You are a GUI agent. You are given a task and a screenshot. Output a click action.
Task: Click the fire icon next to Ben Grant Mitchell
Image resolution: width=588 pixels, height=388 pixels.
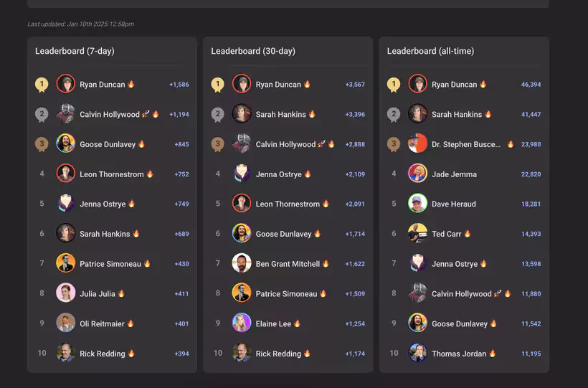coord(326,263)
